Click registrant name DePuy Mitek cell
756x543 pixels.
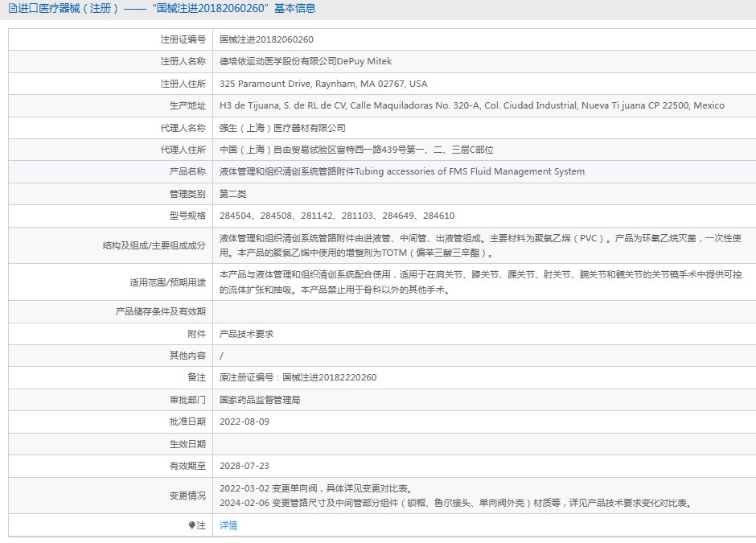306,61
